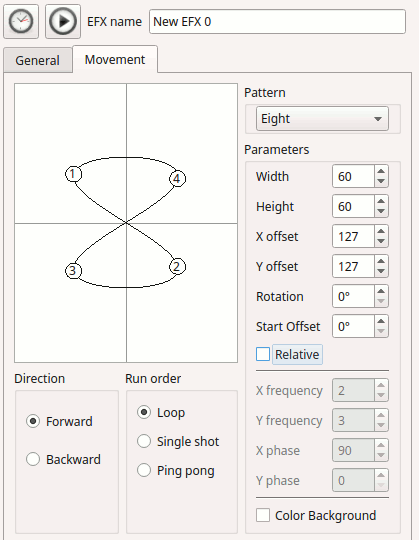The width and height of the screenshot is (419, 540).
Task: Decrease Y offset using down arrow
Action: click(x=381, y=271)
